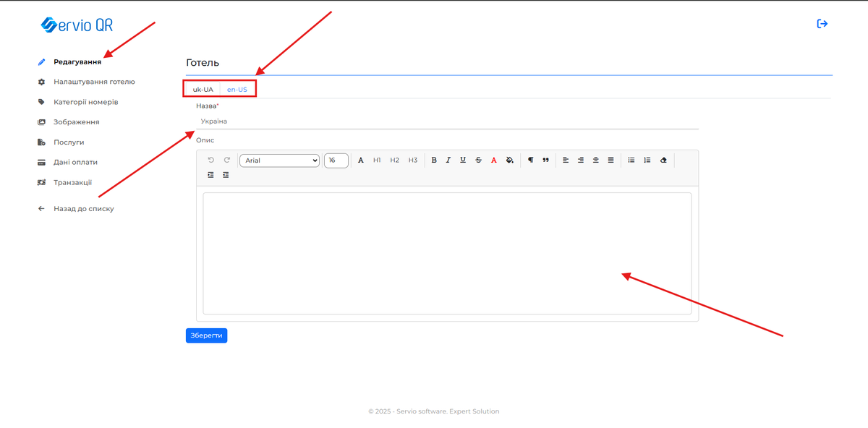Click the Назва input field
This screenshot has height=428, width=868.
pos(447,121)
